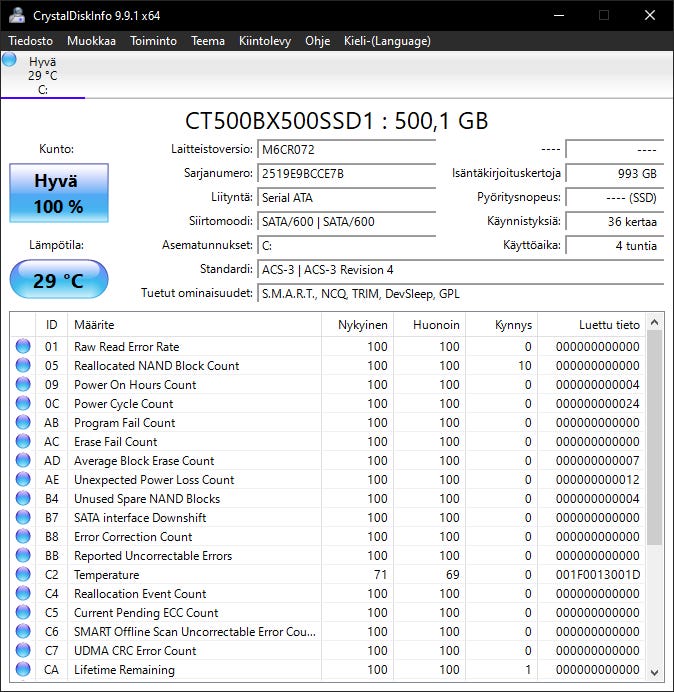
Task: Click the Hyvä 100 % health status button
Action: pos(59,193)
